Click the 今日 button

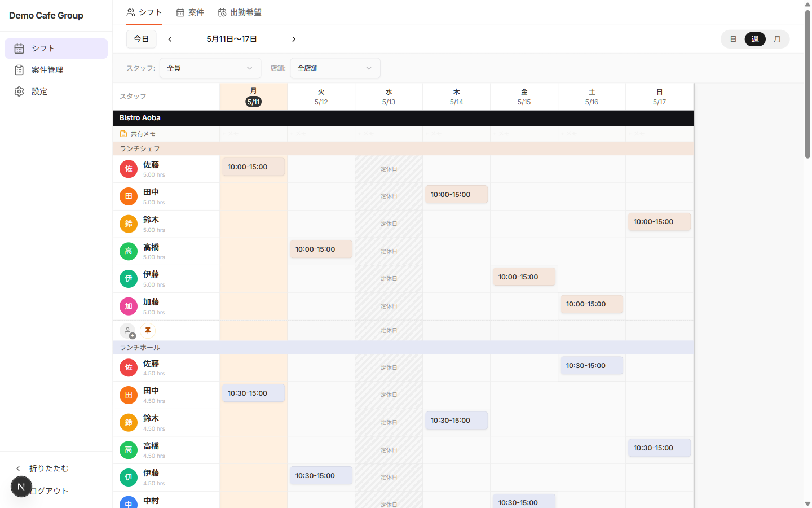pyautogui.click(x=142, y=39)
